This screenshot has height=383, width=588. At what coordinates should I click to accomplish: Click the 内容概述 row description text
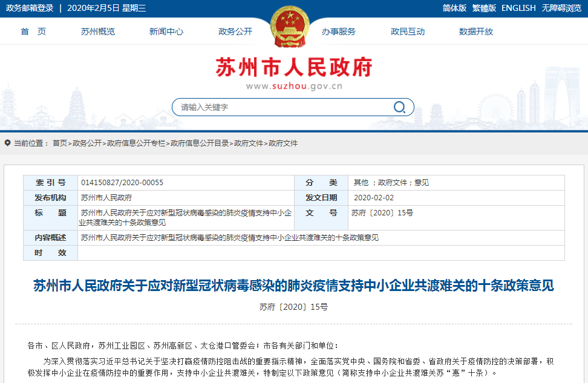click(229, 238)
